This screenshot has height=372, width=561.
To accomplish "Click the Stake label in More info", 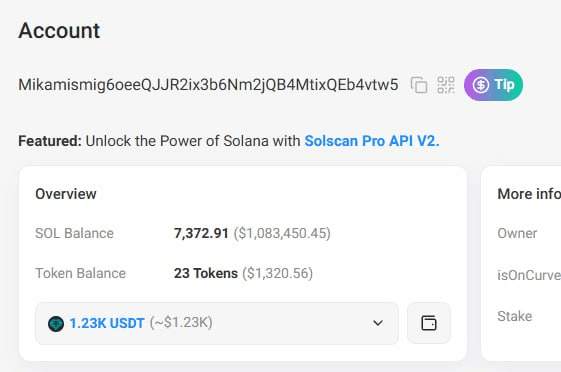I will [514, 316].
